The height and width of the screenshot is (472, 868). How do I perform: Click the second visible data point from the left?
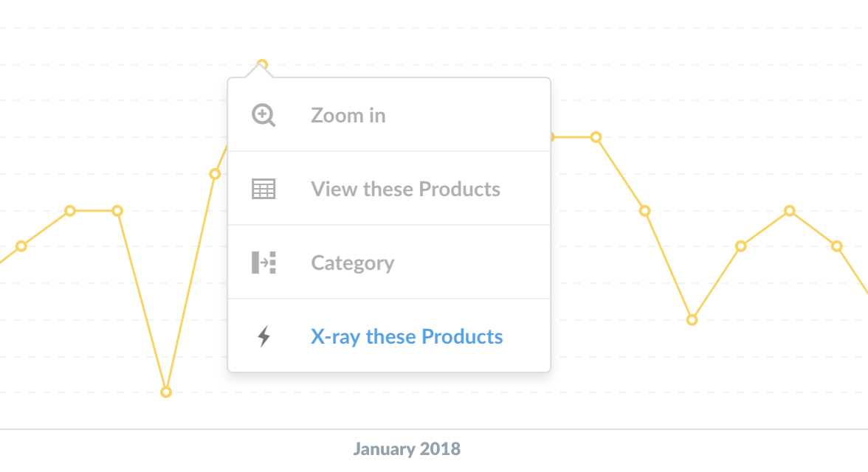pos(70,211)
